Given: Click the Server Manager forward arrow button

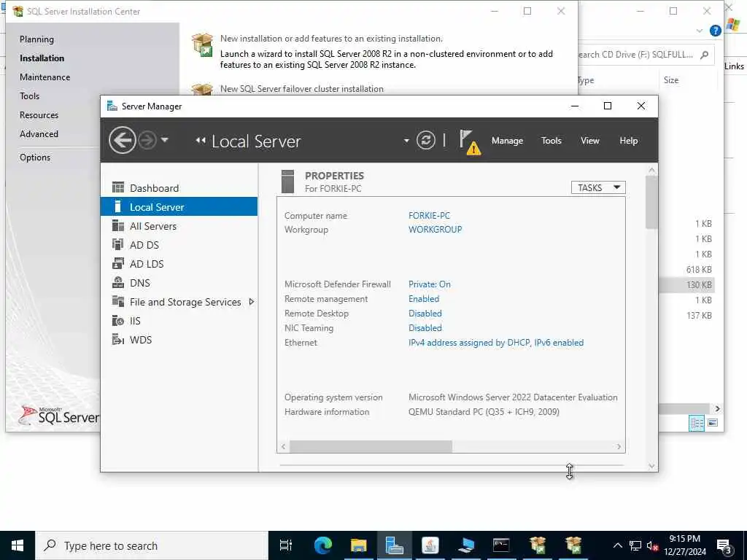Looking at the screenshot, I should click(x=147, y=140).
